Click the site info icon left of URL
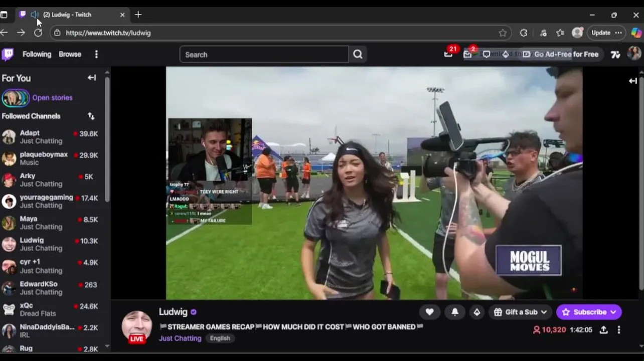The height and width of the screenshot is (361, 644). 57,33
